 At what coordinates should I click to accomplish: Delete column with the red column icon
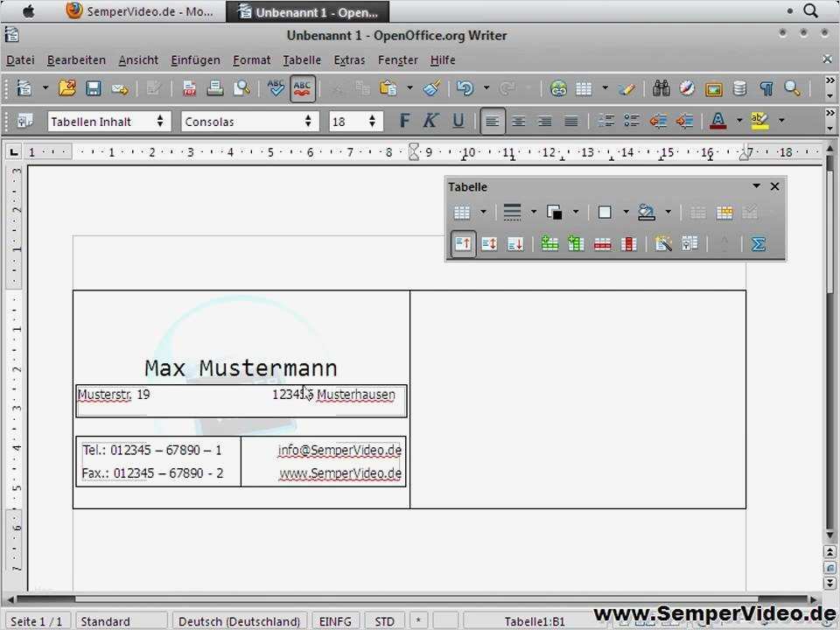pyautogui.click(x=628, y=244)
